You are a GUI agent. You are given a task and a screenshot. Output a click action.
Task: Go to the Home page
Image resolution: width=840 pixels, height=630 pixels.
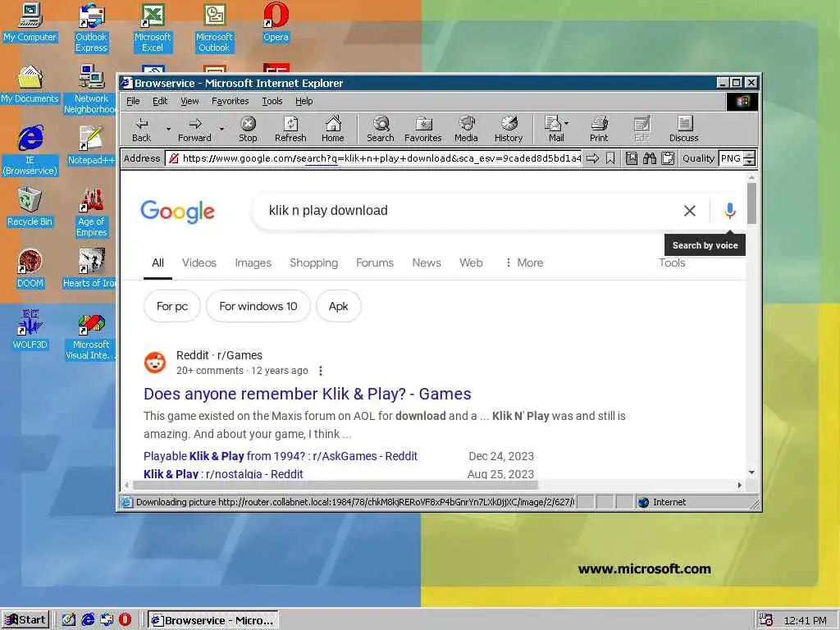333,129
